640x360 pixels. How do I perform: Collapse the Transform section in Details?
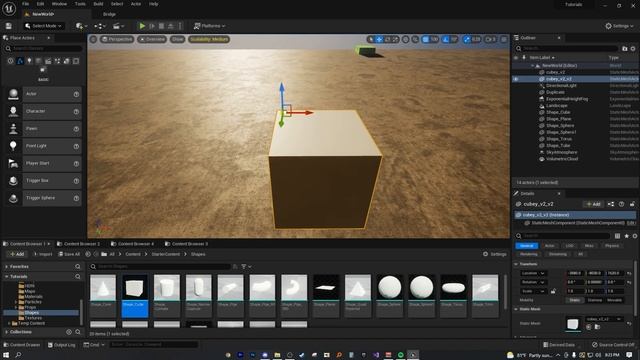tap(516, 264)
